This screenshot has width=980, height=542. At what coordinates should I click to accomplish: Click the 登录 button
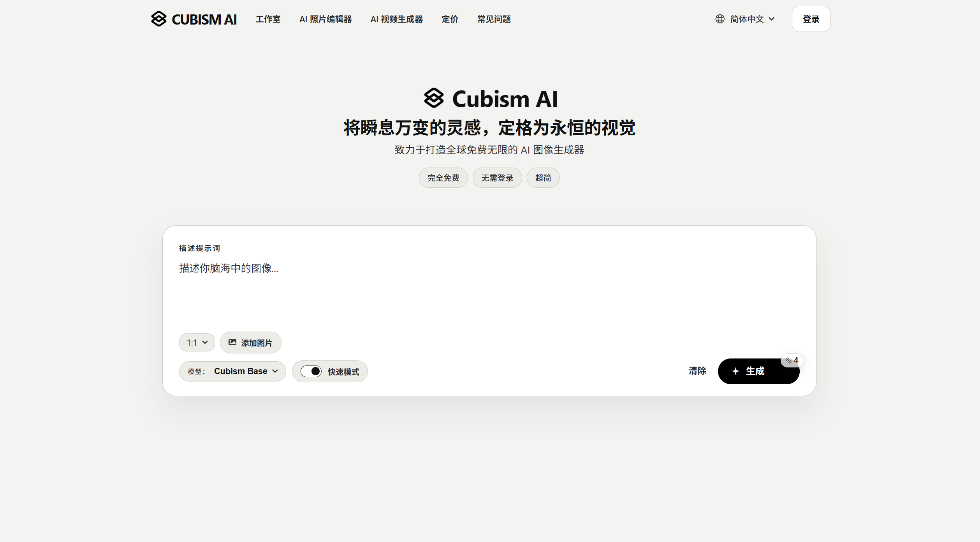click(811, 19)
